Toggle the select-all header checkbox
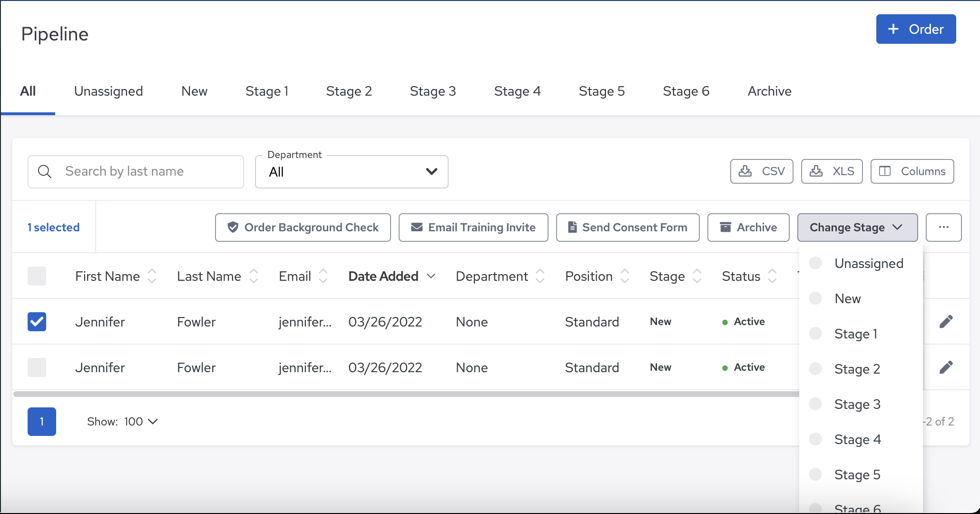Screen dimensions: 980x514 (37, 276)
